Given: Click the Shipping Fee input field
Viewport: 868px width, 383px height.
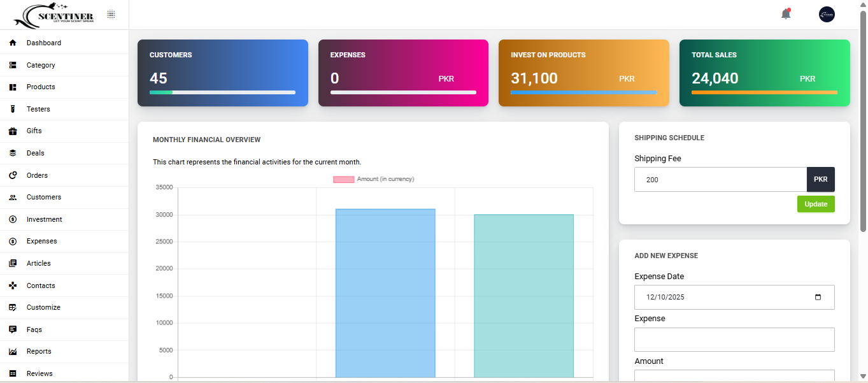Looking at the screenshot, I should pyautogui.click(x=720, y=180).
